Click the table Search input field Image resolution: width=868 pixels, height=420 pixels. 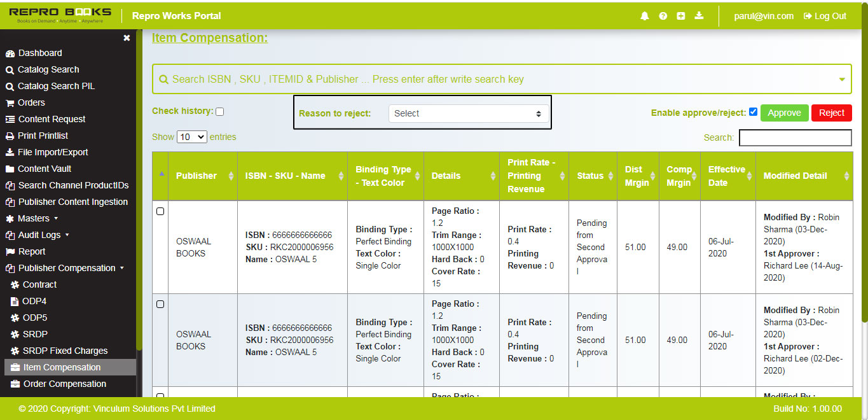795,137
